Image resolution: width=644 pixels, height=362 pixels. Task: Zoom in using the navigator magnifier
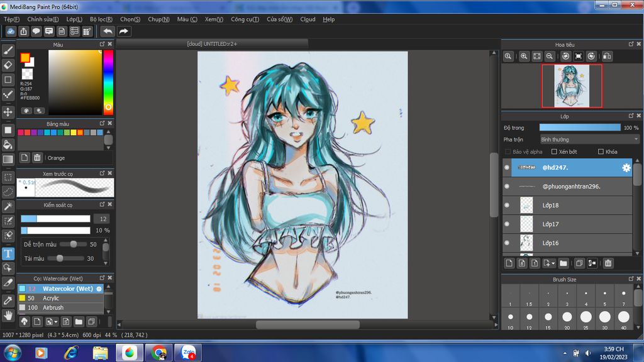click(x=524, y=57)
